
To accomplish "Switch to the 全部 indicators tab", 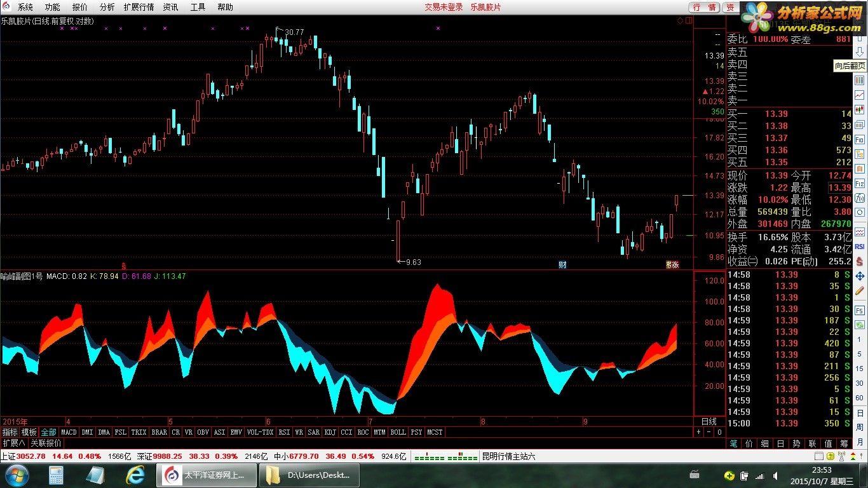I will pyautogui.click(x=49, y=432).
